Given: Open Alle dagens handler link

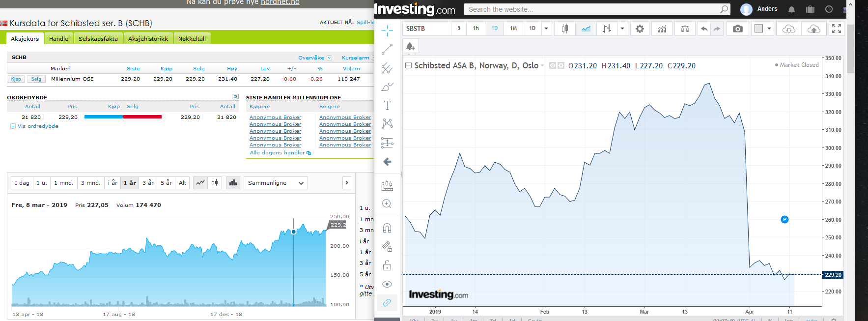Looking at the screenshot, I should coord(280,153).
